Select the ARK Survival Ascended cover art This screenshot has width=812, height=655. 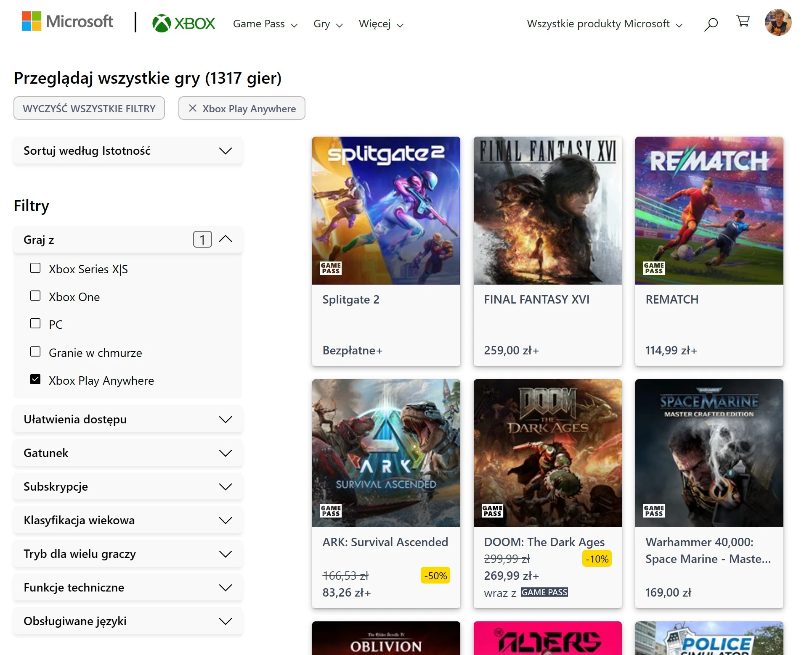click(x=386, y=453)
